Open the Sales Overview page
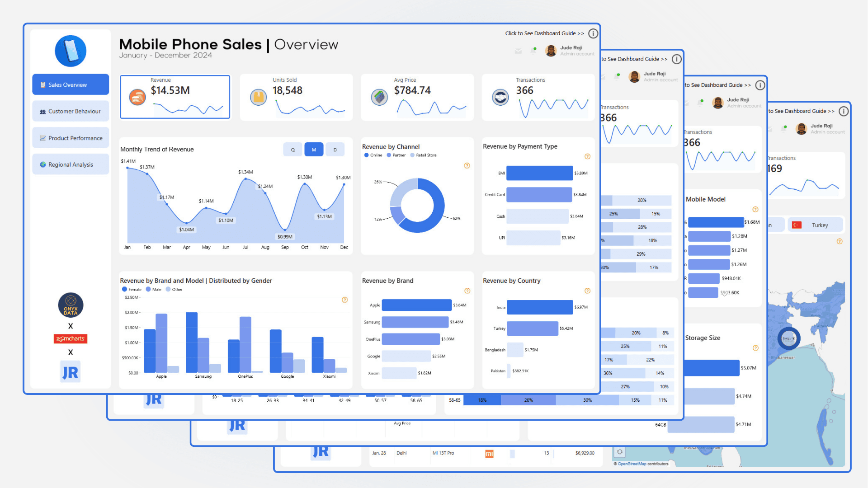Viewport: 868px width, 488px height. (x=71, y=84)
